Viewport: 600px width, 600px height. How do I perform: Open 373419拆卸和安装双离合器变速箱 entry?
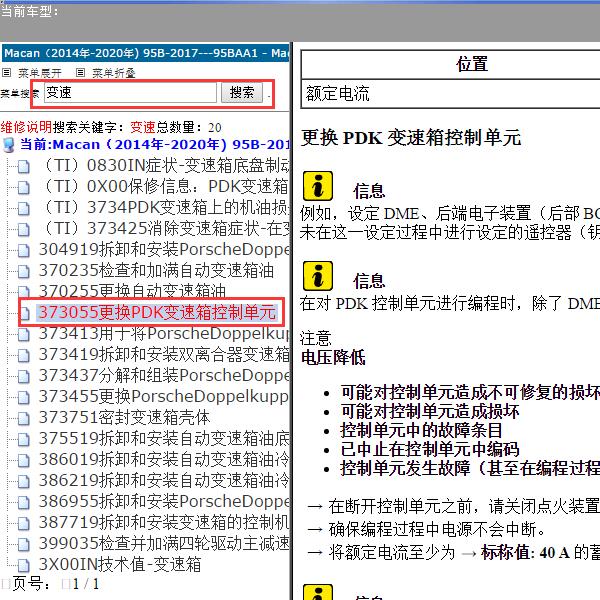tap(164, 355)
